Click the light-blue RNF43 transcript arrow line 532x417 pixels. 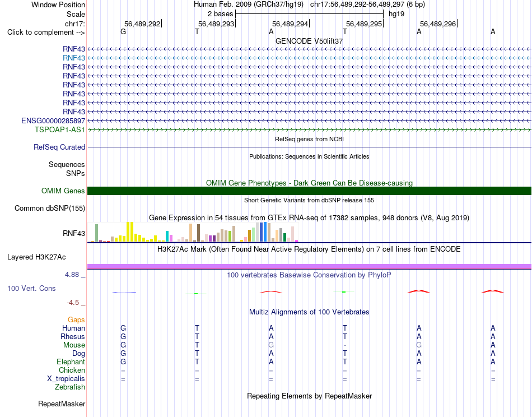[x=309, y=58]
